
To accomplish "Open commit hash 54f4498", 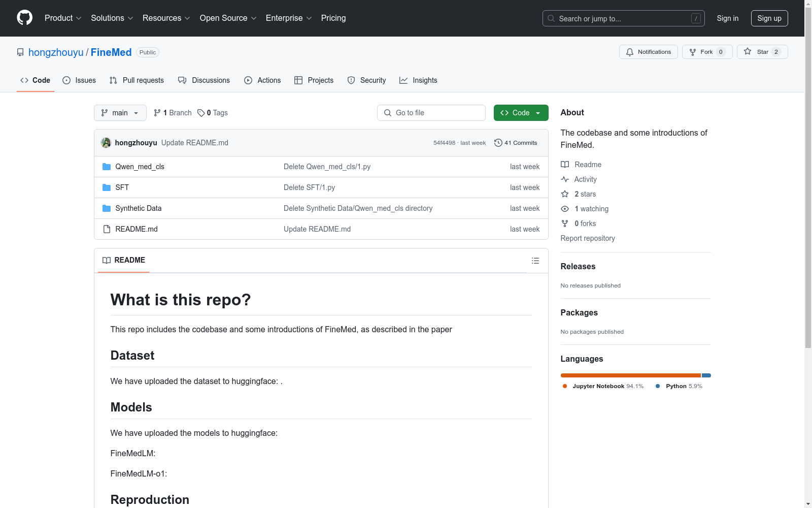I will point(444,143).
